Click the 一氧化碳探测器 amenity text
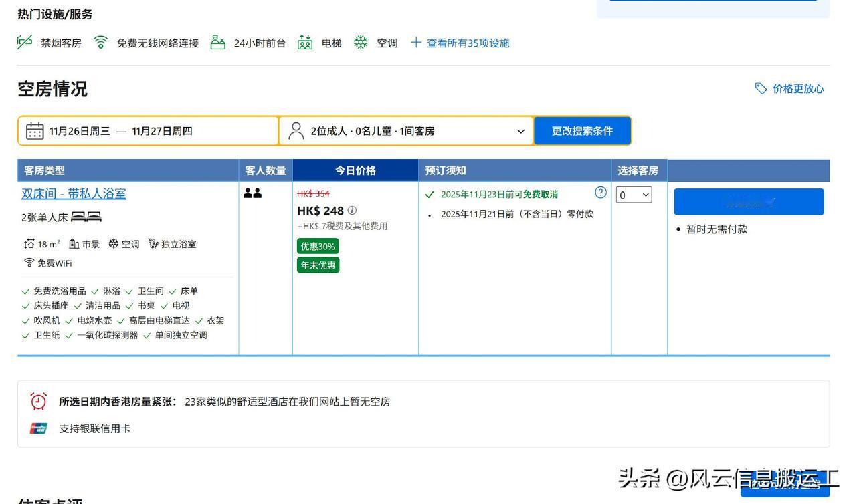 point(108,335)
